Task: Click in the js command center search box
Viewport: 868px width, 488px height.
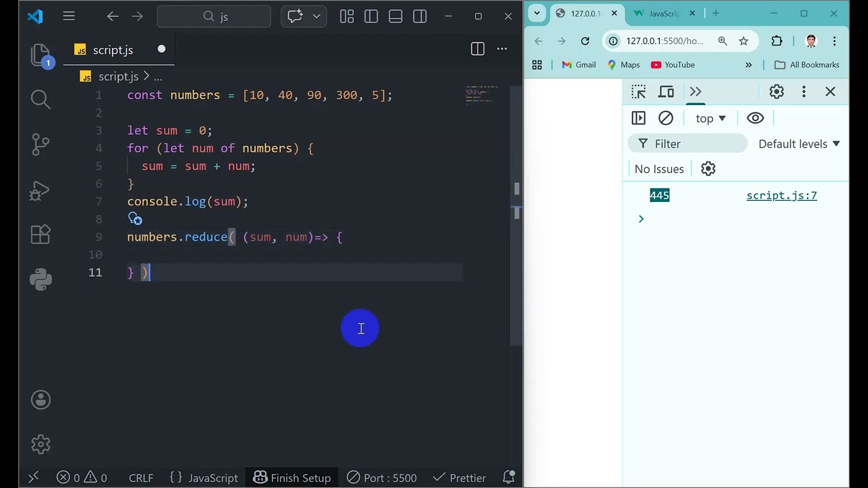Action: coord(214,16)
